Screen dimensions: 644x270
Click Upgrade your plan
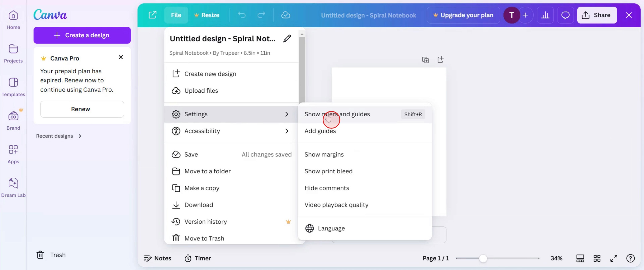(463, 15)
